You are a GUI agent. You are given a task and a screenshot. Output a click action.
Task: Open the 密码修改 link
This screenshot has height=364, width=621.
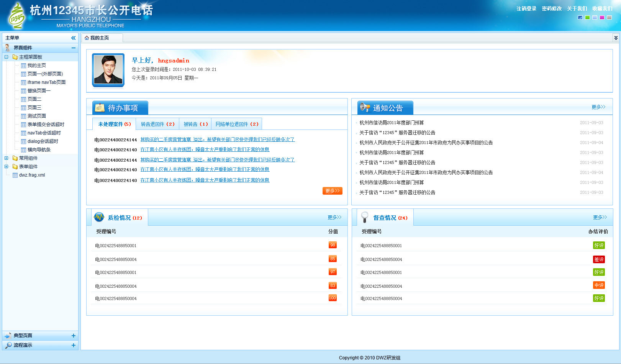pos(552,8)
